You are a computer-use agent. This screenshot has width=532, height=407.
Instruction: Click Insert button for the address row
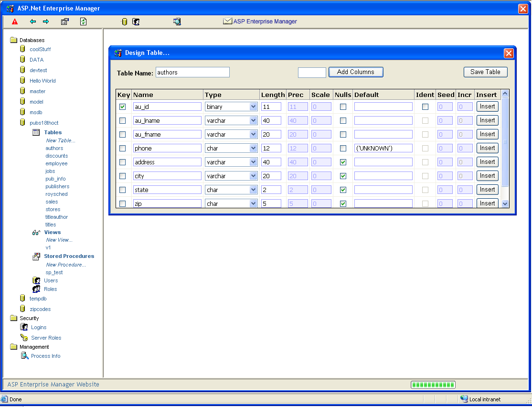[x=487, y=162]
